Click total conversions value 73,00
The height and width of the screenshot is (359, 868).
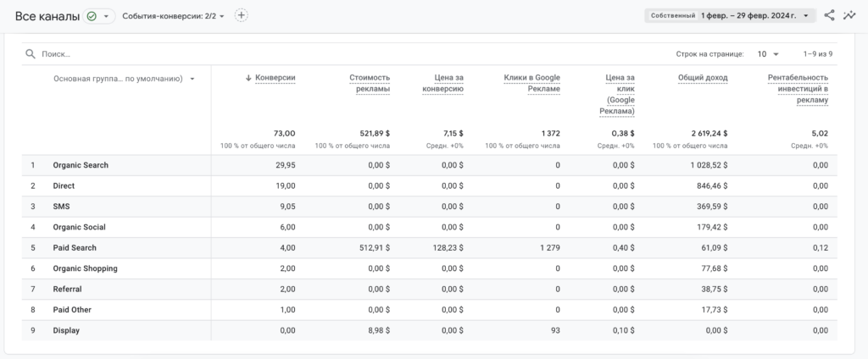pos(285,133)
